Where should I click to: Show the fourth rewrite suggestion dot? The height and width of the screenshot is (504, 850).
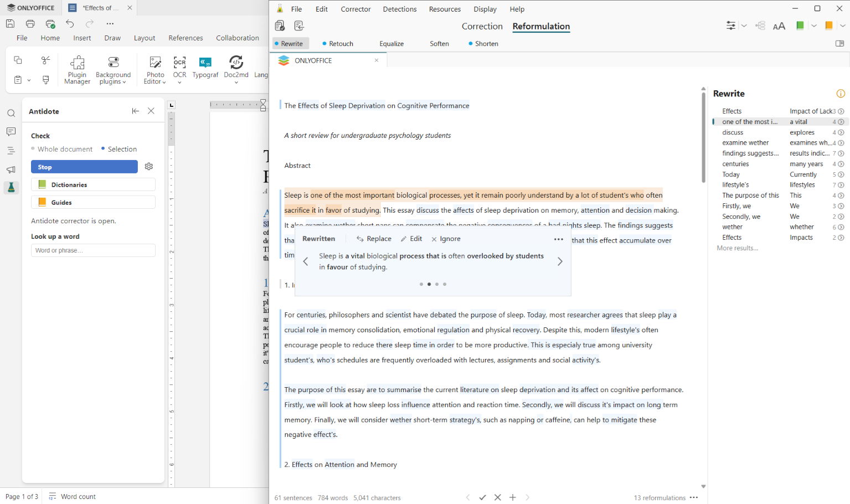(x=445, y=284)
